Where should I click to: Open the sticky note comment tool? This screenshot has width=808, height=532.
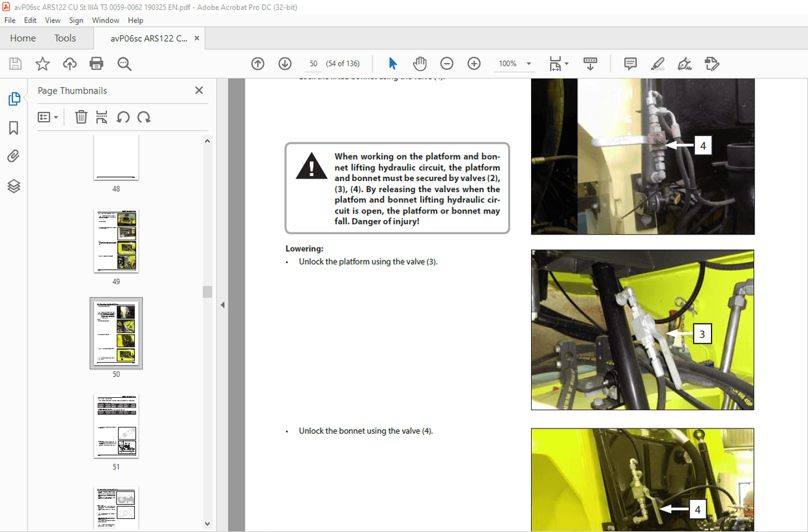(x=629, y=63)
